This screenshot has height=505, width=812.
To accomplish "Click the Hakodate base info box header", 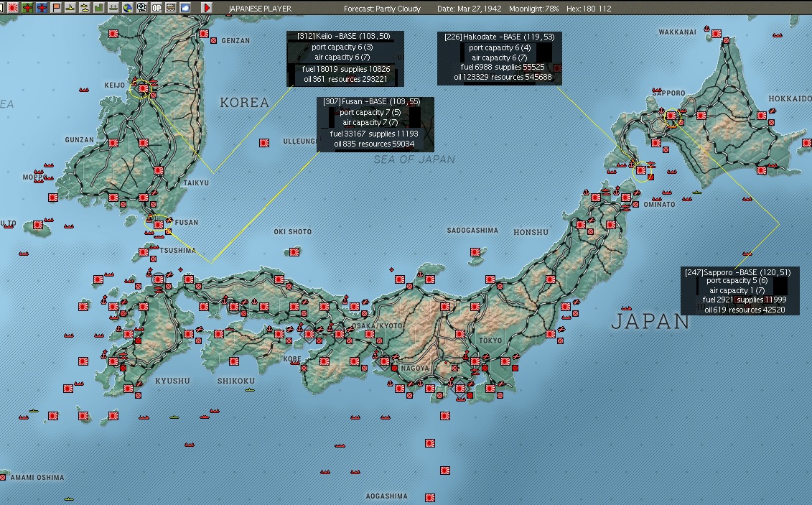I will tap(499, 37).
